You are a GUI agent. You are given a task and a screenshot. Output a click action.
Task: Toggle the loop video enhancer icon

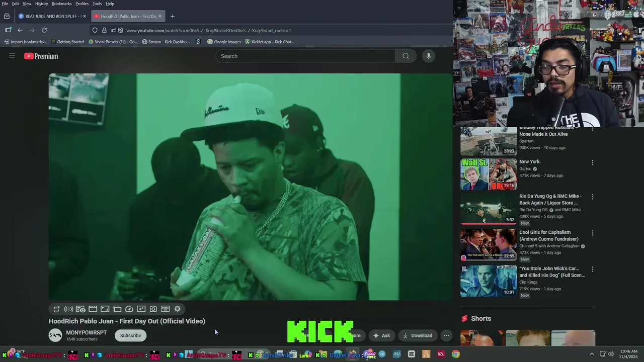click(x=56, y=309)
